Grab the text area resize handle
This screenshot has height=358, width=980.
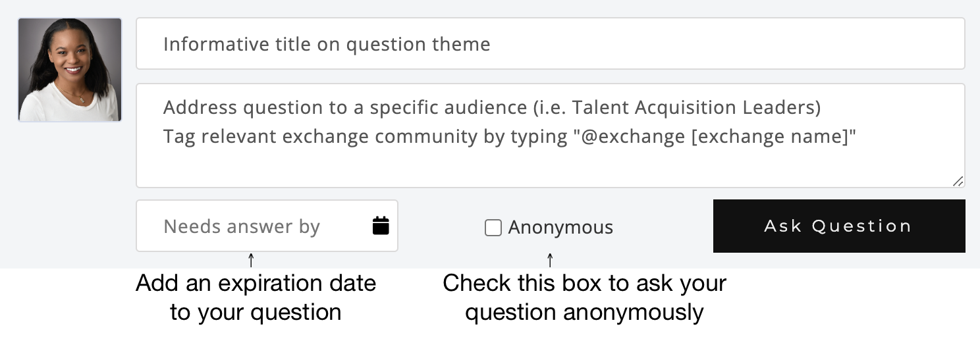958,181
